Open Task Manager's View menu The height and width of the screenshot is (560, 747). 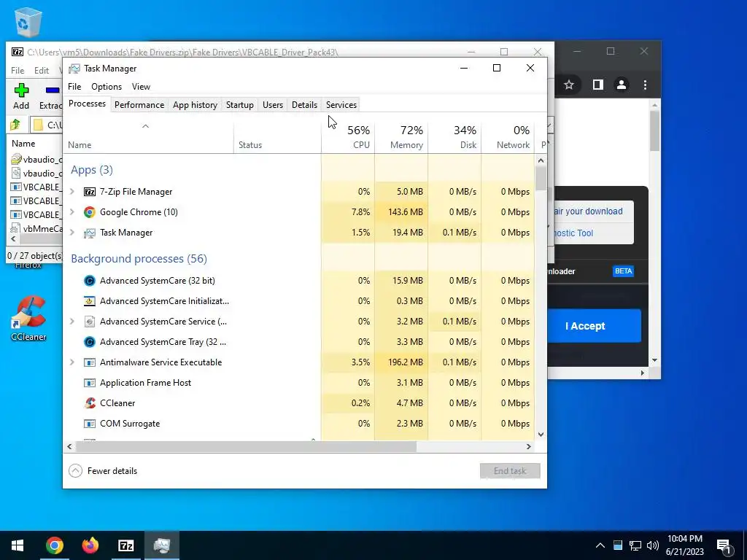[141, 87]
